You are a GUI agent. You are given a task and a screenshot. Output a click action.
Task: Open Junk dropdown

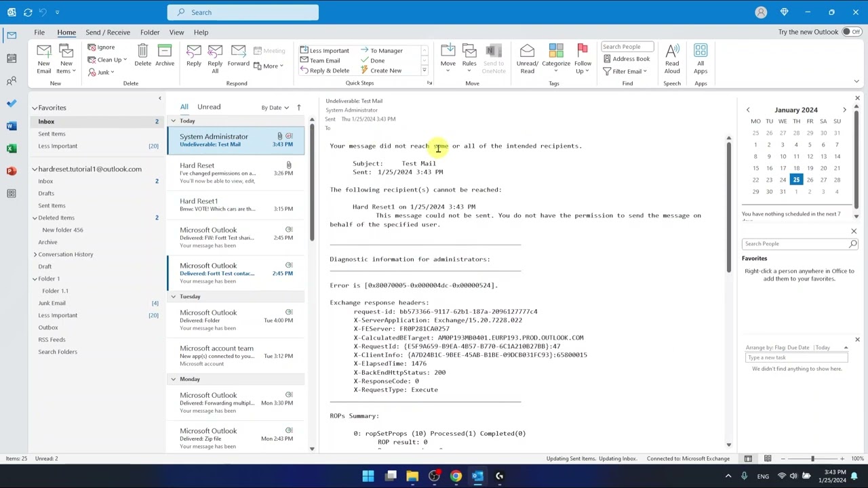100,72
